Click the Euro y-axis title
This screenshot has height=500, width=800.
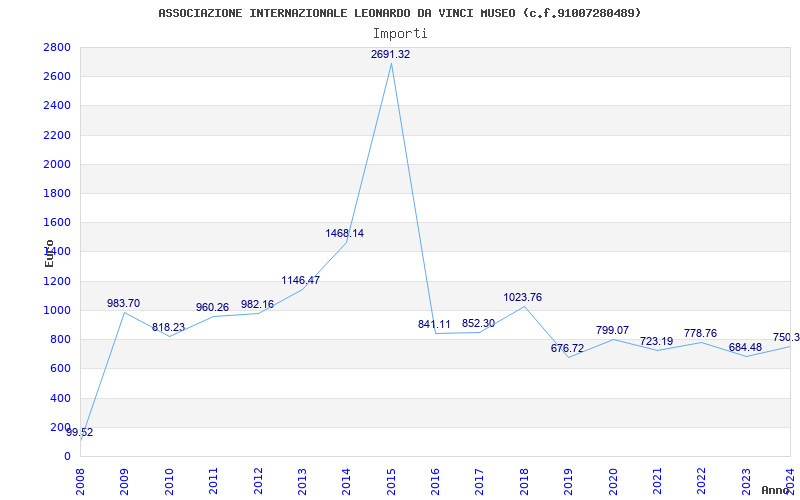(x=49, y=253)
